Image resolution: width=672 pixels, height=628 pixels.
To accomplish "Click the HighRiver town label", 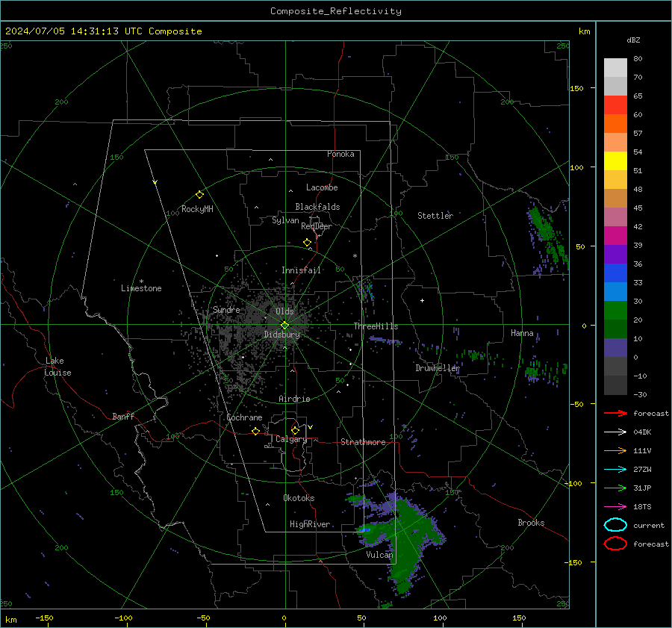I will click(310, 524).
